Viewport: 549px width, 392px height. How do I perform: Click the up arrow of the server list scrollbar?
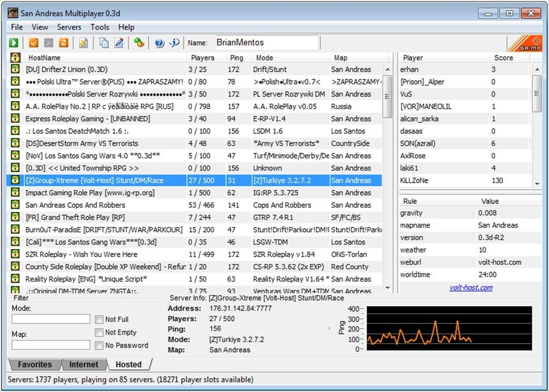387,69
